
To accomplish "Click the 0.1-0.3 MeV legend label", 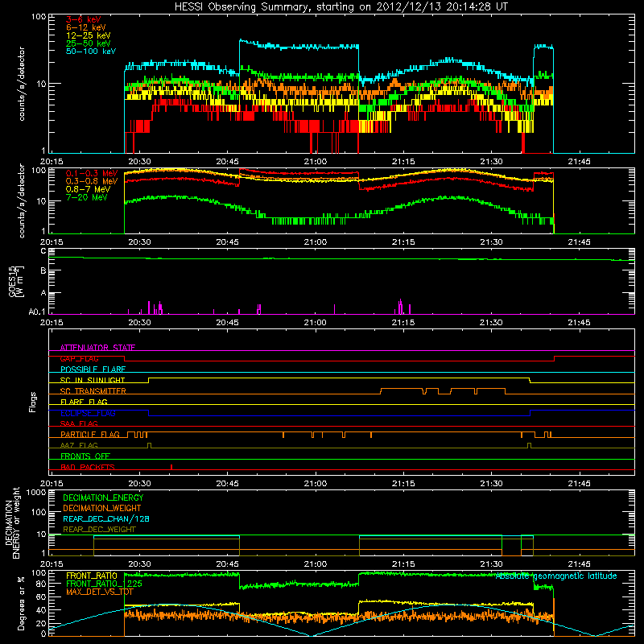I will [x=92, y=173].
